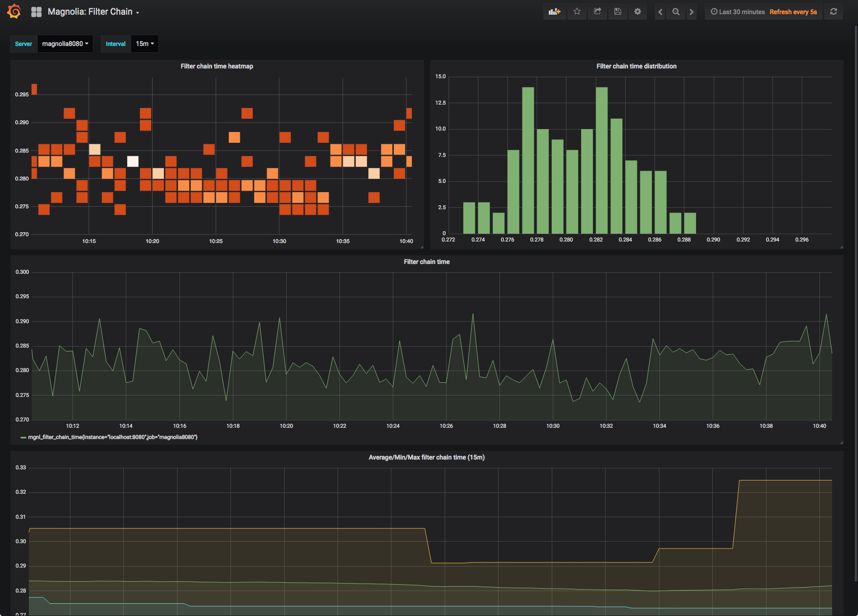Select the Filter chain time panel title

pyautogui.click(x=427, y=262)
